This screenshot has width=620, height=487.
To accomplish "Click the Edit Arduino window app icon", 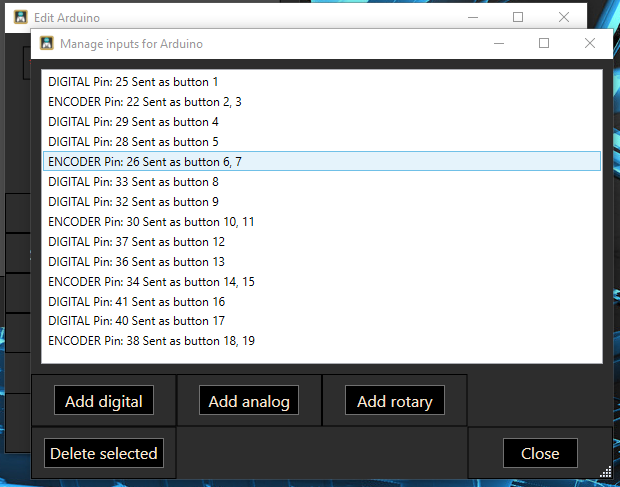I will tap(21, 17).
